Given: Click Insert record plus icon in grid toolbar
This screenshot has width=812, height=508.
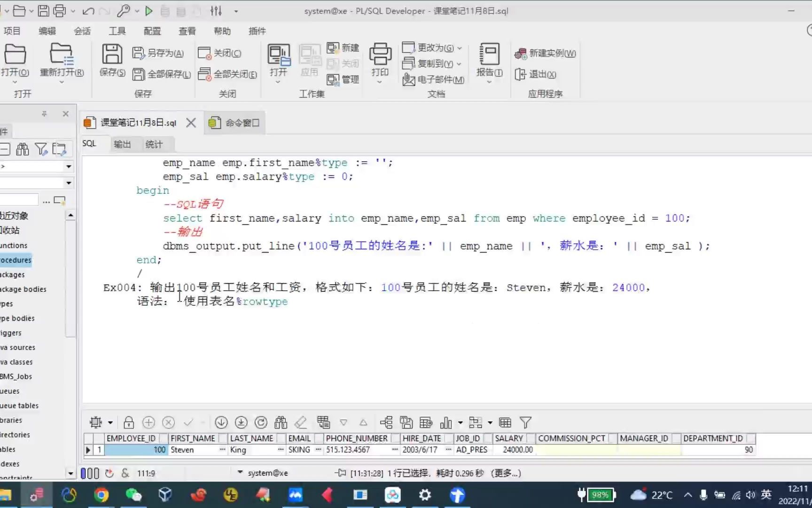Looking at the screenshot, I should (x=148, y=422).
